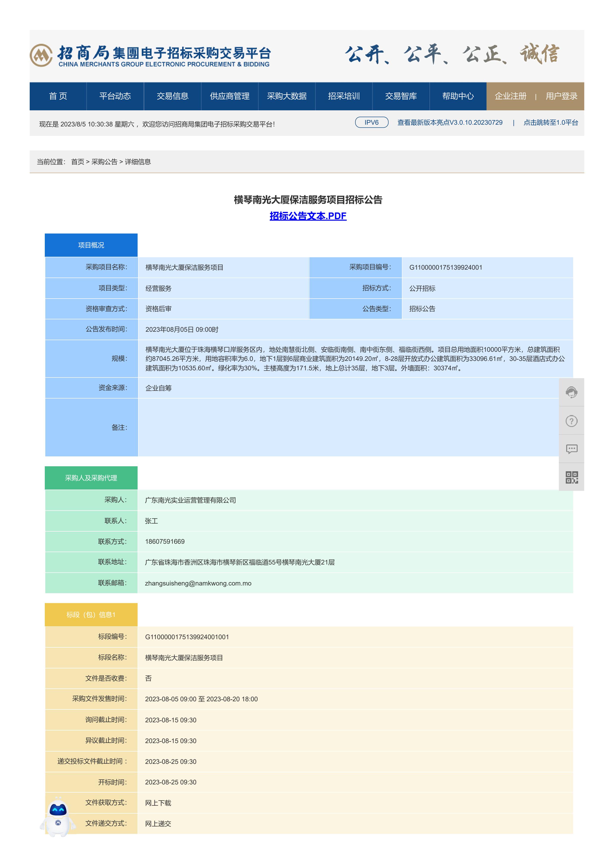Click email zhangsuisheng@namkwong.com.mo
This screenshot has width=614, height=868.
click(x=198, y=583)
